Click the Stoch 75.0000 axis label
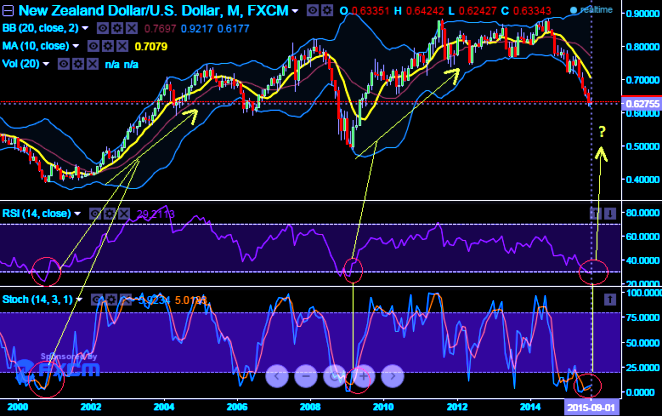Image resolution: width=662 pixels, height=417 pixels. [x=643, y=318]
